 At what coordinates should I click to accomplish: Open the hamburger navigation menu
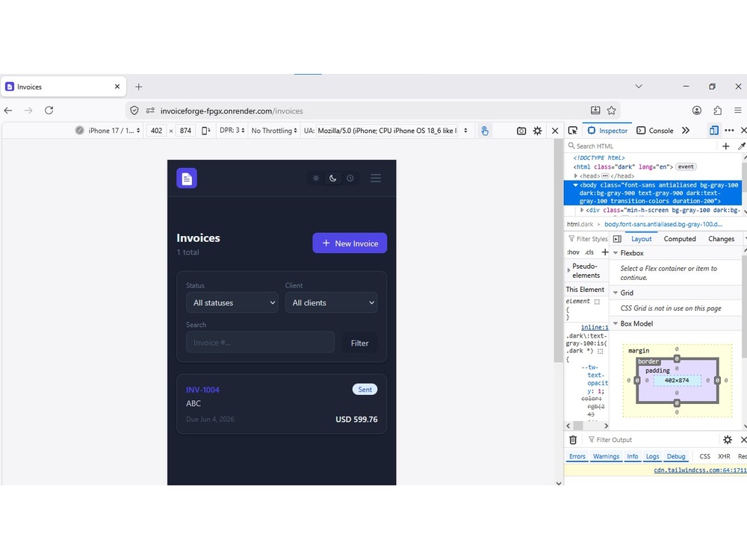(x=376, y=178)
